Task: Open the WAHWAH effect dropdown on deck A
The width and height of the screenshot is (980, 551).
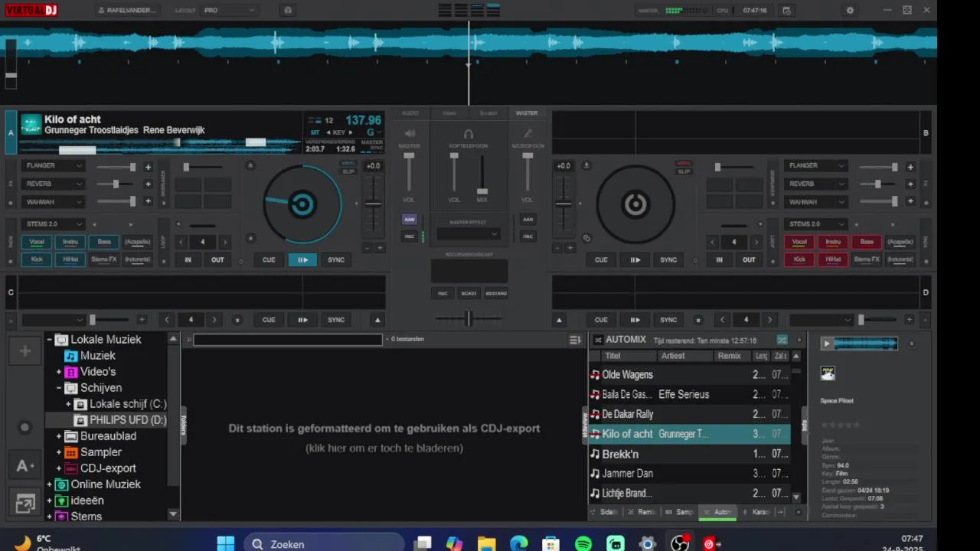Action: click(x=53, y=202)
